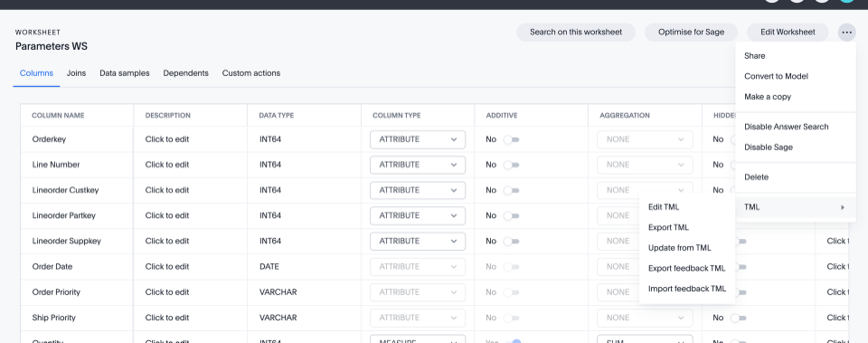
Task: Expand the TML submenu arrow
Action: coord(843,207)
